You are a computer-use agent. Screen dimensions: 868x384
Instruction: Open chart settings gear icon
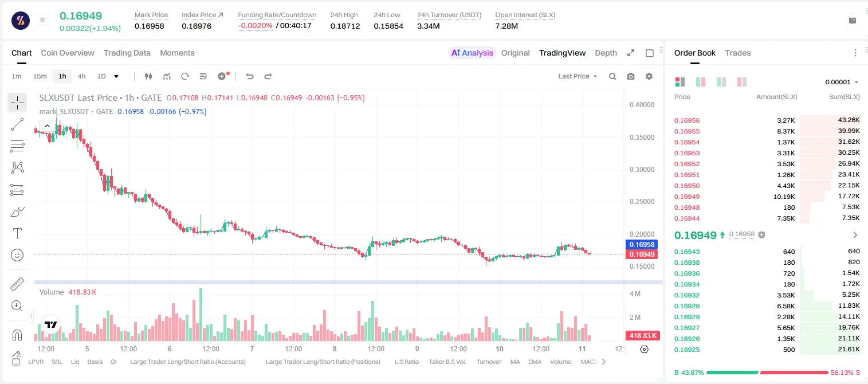click(x=649, y=76)
